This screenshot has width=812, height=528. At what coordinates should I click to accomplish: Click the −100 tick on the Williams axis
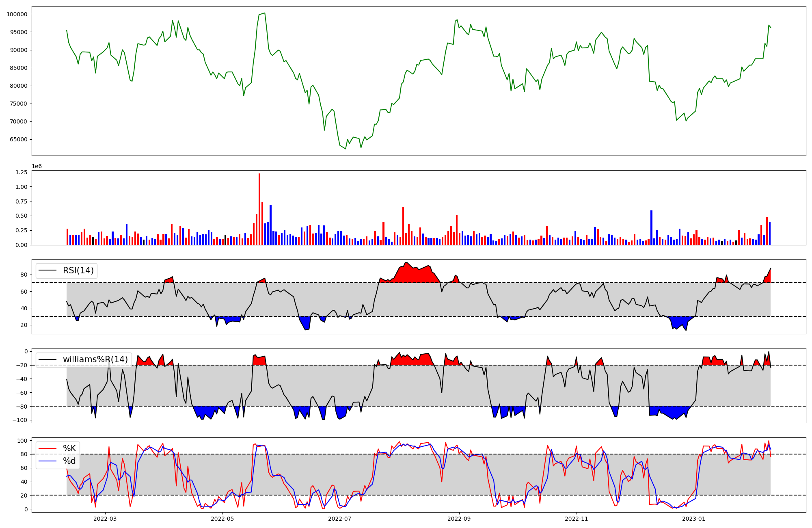[x=20, y=420]
